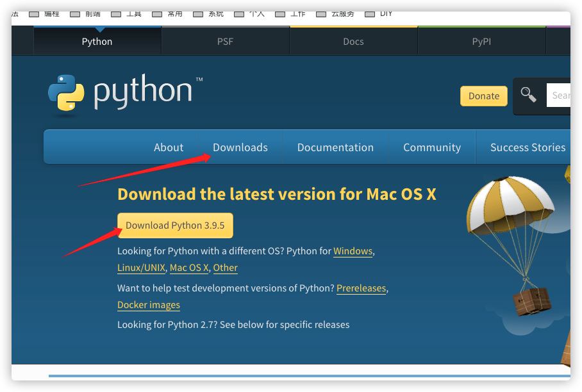This screenshot has height=392, width=582.
Task: Follow the Windows download link
Action: click(x=353, y=251)
